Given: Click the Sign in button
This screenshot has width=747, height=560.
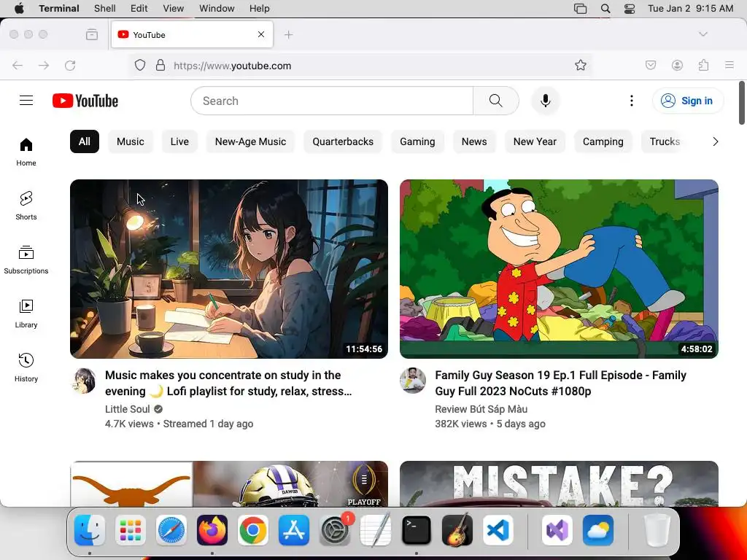Looking at the screenshot, I should 688,101.
